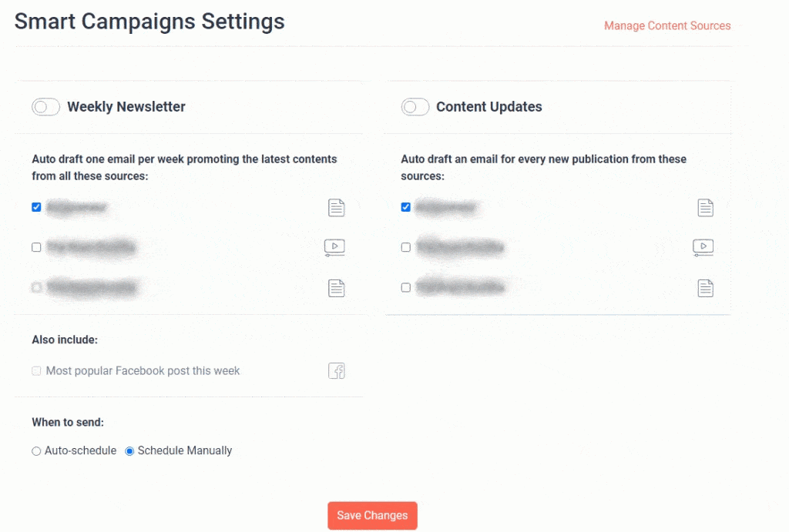Click document icon beside third Content Updates source
789x532 pixels.
706,288
